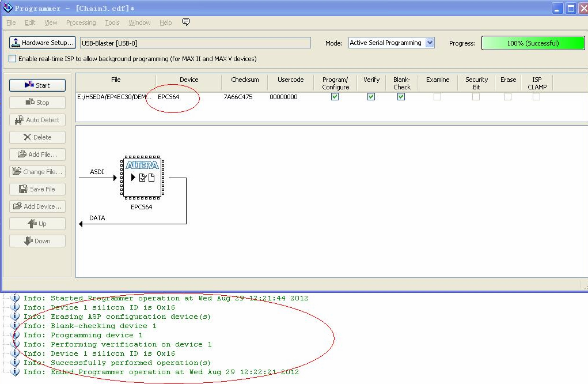Click info icon of Performing verification message

(x=15, y=344)
